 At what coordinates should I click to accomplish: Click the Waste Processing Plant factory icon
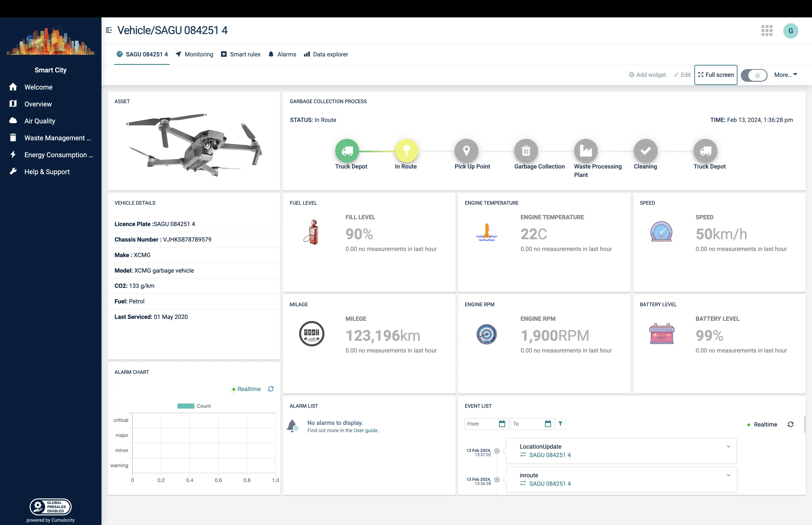[x=586, y=151]
